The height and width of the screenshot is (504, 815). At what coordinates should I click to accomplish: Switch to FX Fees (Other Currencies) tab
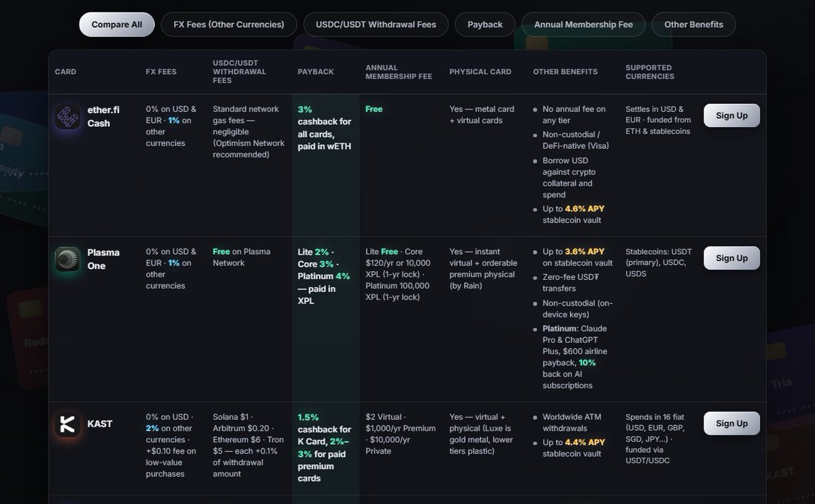229,24
